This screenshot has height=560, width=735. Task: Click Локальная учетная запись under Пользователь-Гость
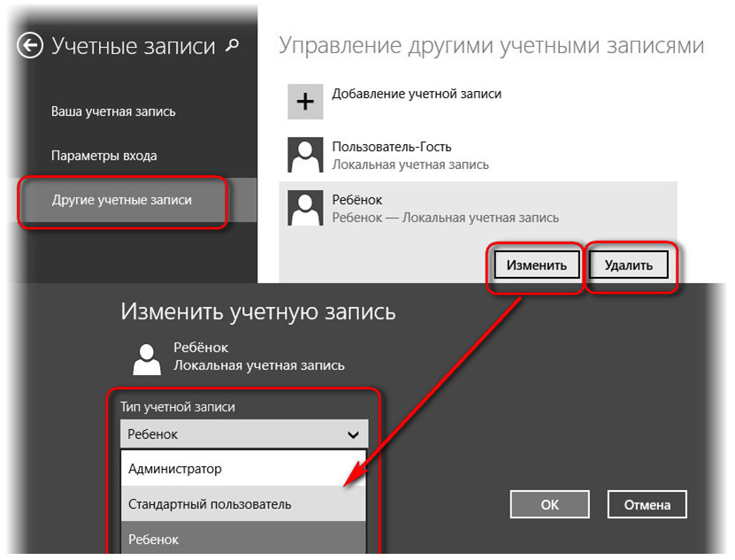click(x=410, y=165)
